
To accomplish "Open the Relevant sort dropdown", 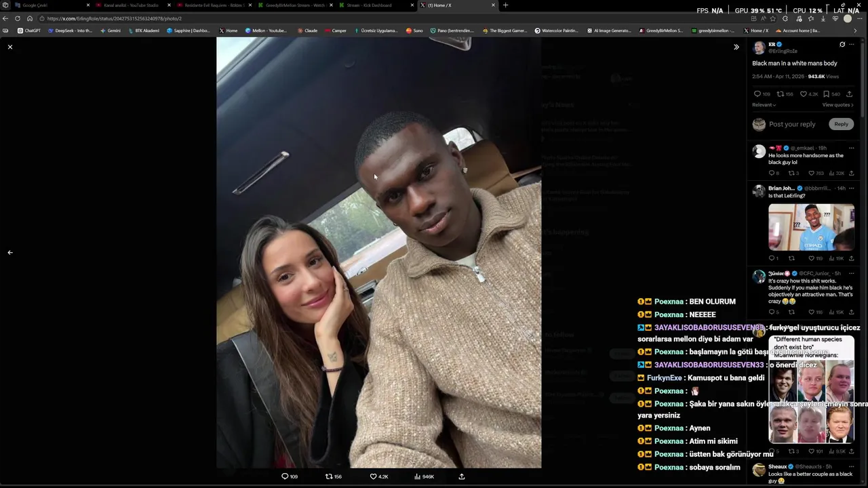I will point(764,105).
